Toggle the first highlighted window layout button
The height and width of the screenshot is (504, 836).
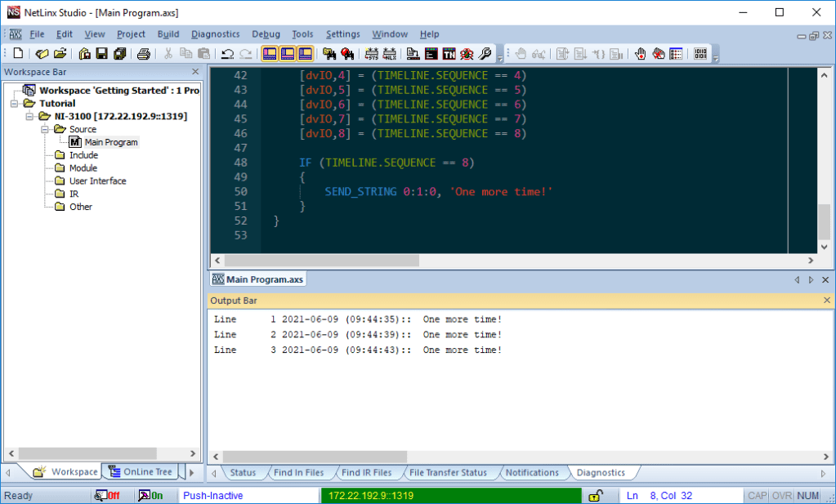click(x=269, y=54)
